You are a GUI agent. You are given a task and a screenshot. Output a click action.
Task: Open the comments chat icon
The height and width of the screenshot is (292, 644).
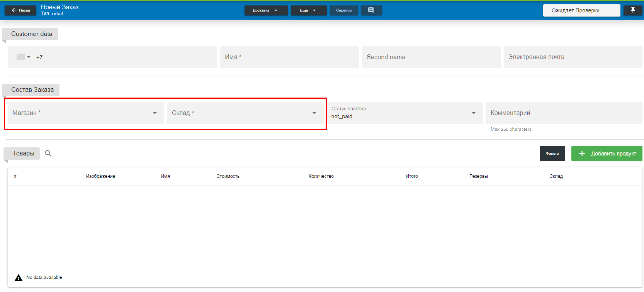coord(371,10)
